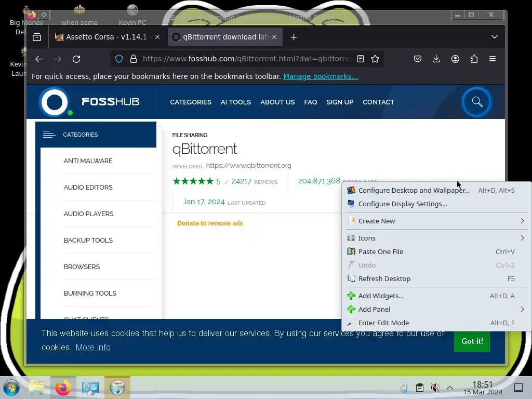Expand the Add Panel submenu

click(x=436, y=310)
